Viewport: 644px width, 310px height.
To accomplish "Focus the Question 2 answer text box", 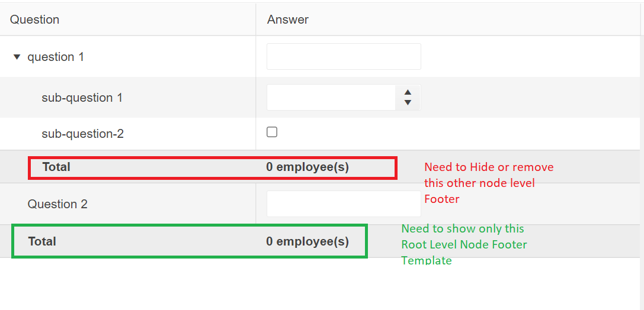I will coord(344,204).
